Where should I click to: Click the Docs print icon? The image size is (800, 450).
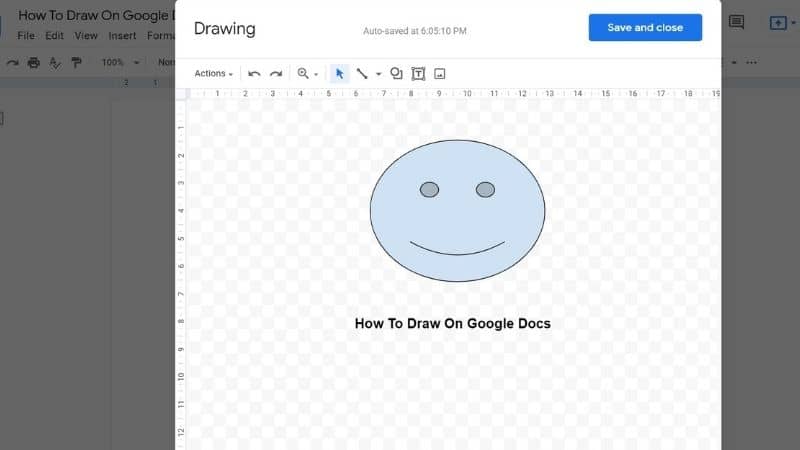[34, 63]
